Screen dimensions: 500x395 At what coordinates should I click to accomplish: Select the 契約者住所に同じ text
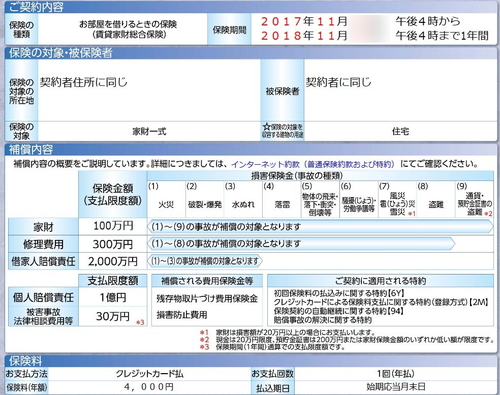tap(84, 82)
